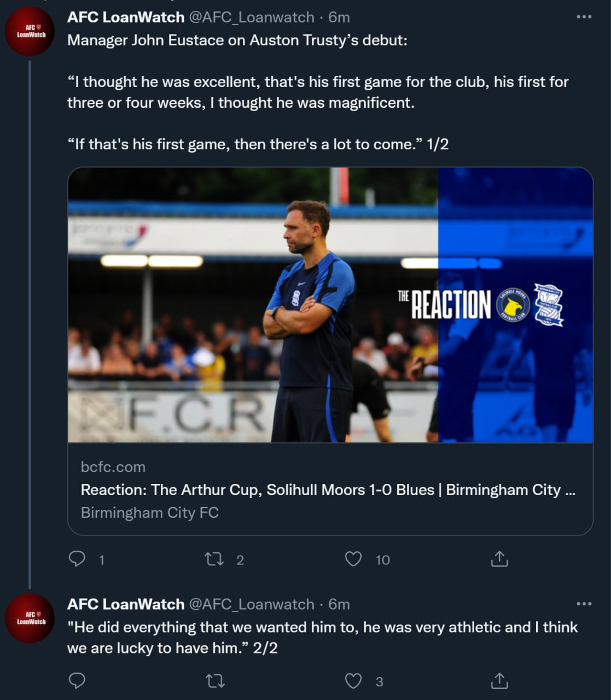This screenshot has height=700, width=611.
Task: Open AFC LoanWatch avatar on first tweet
Action: pyautogui.click(x=30, y=31)
